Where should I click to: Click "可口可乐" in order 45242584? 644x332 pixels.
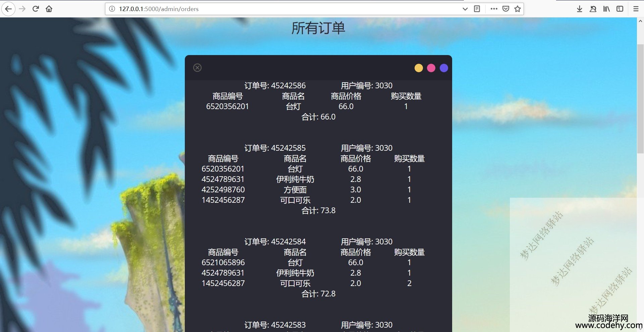pyautogui.click(x=295, y=283)
